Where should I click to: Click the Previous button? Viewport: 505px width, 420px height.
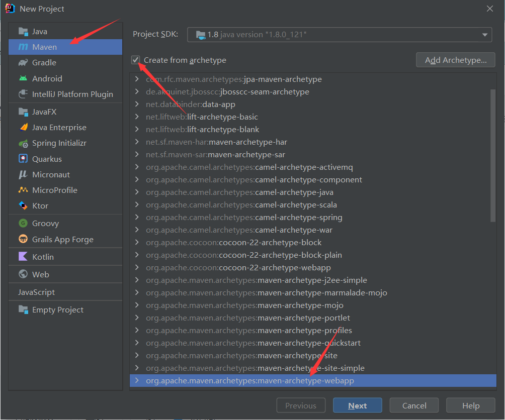click(301, 405)
